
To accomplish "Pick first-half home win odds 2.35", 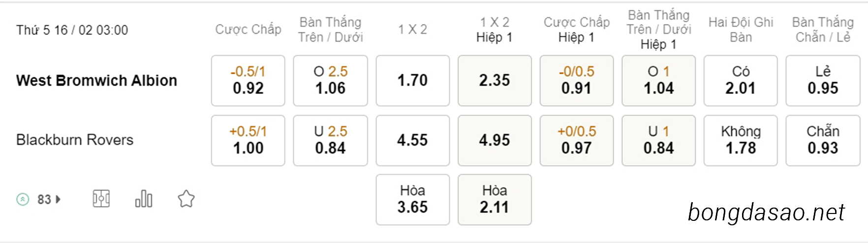I will pyautogui.click(x=495, y=80).
